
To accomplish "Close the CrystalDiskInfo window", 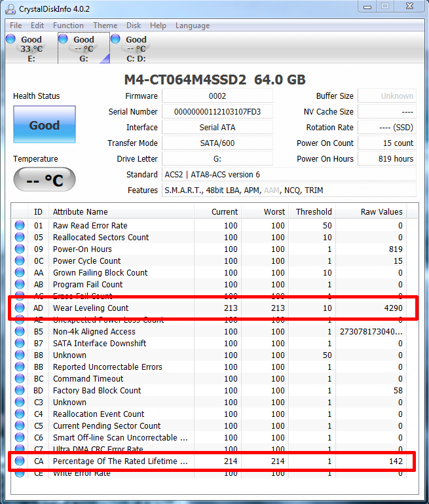I will [409, 7].
